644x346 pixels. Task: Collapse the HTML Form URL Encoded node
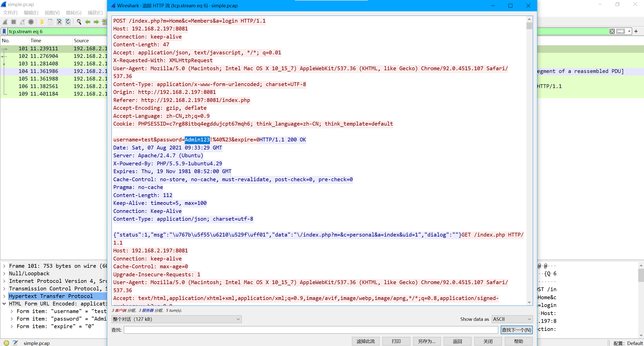pos(4,304)
